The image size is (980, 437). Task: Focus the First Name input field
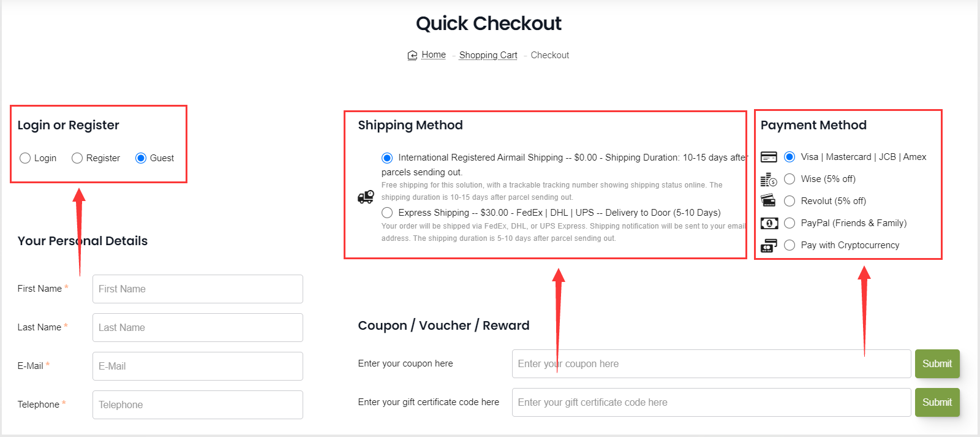coord(198,289)
